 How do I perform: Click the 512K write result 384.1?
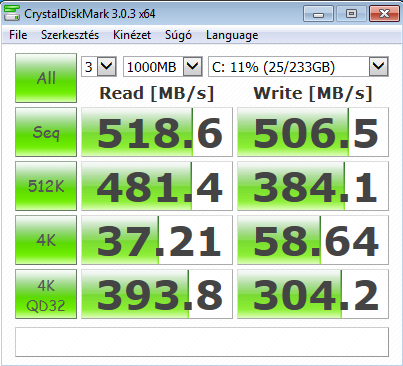313,186
